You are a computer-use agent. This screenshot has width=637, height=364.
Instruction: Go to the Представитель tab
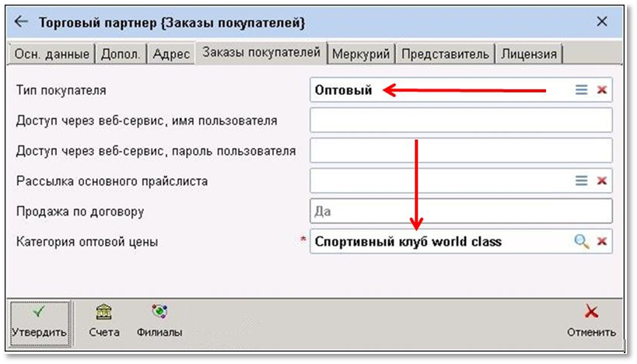(446, 54)
